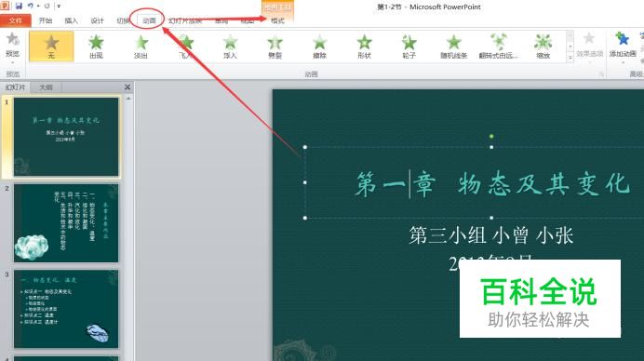
Task: Switch to the 大纲 Outline pane tab
Action: click(x=46, y=87)
